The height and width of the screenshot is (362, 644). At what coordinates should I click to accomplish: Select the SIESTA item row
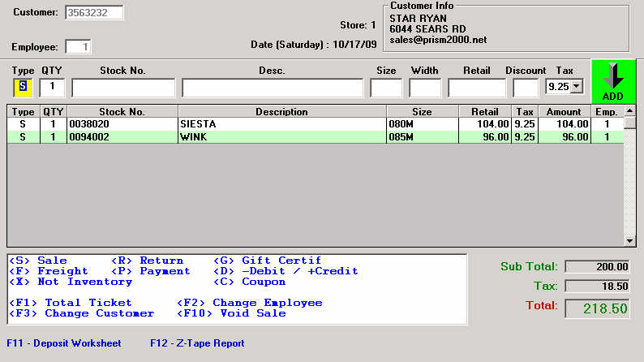281,124
